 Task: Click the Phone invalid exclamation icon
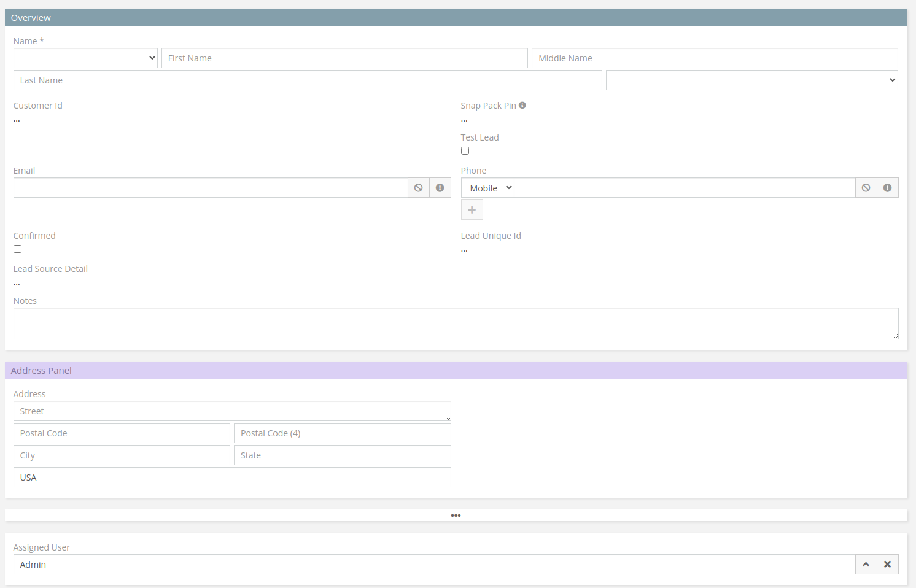click(888, 188)
